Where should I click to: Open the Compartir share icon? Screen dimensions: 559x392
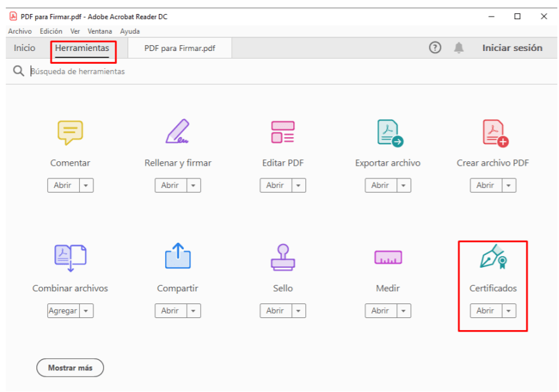pos(177,257)
